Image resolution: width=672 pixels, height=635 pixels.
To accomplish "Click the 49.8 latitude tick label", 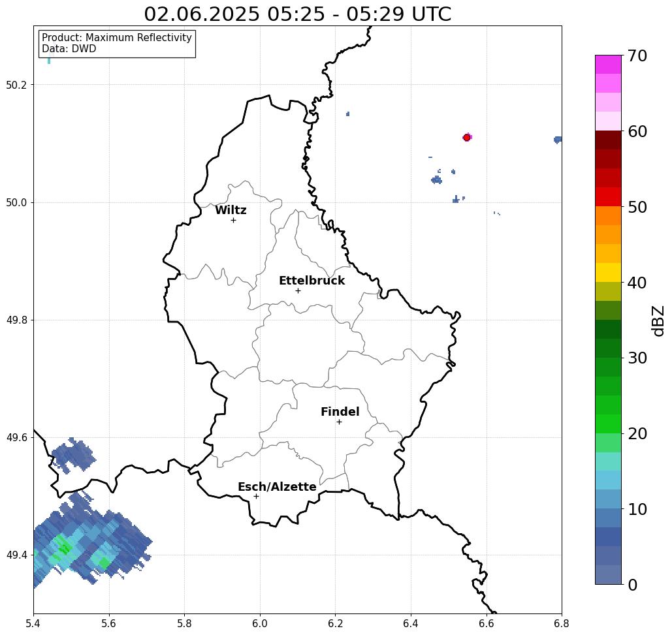I will [16, 320].
